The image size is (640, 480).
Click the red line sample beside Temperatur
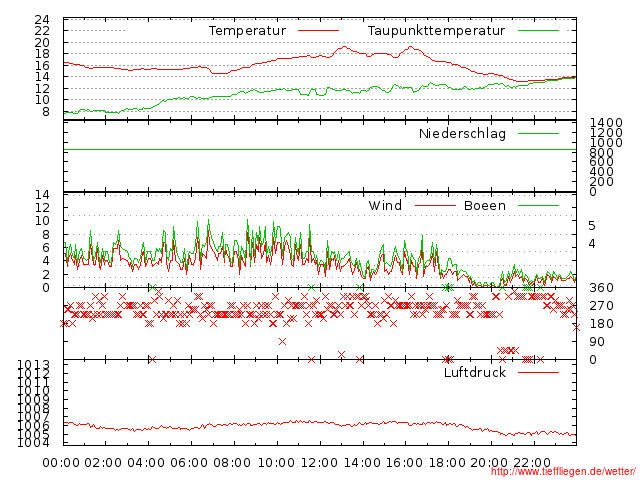(318, 31)
